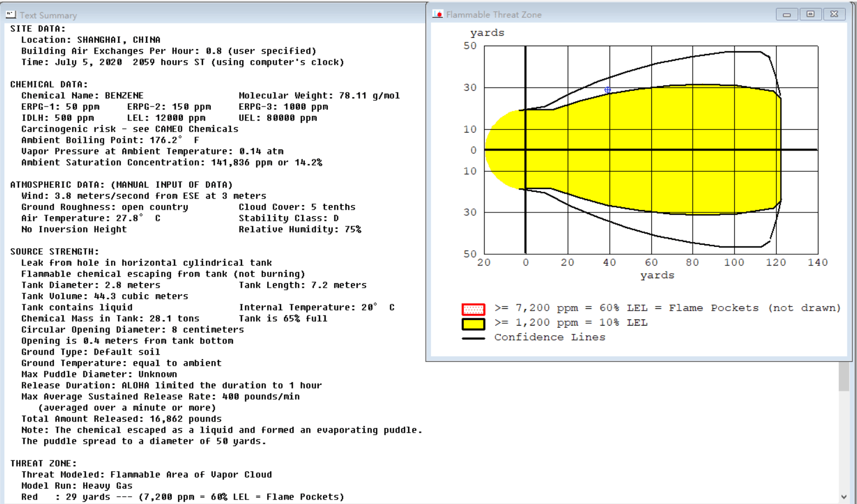Click 'Threat Modeled: Flammable Area of Vapor Cloud'
This screenshot has height=504, width=857.
pyautogui.click(x=147, y=475)
